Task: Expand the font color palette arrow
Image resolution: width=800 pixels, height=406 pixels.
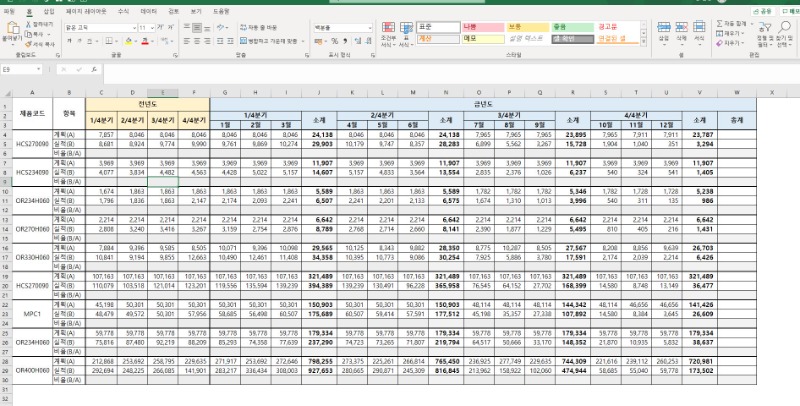Action: point(152,41)
